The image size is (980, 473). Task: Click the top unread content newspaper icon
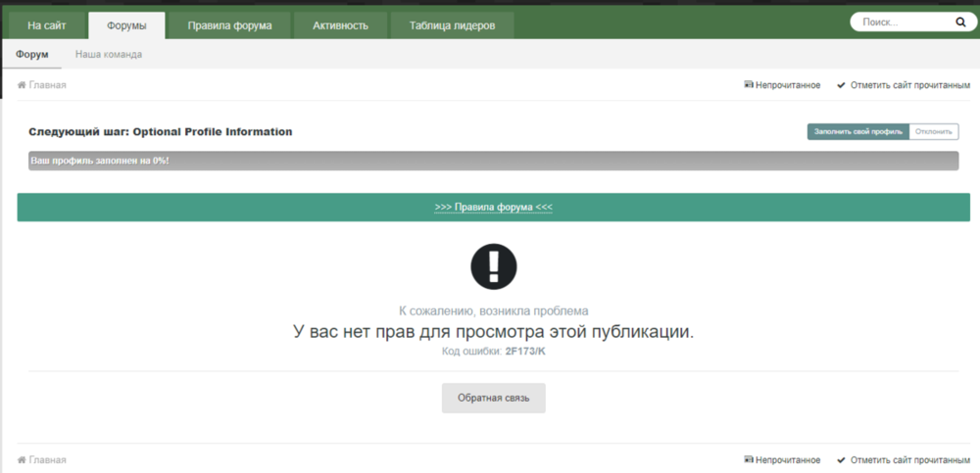[x=748, y=85]
